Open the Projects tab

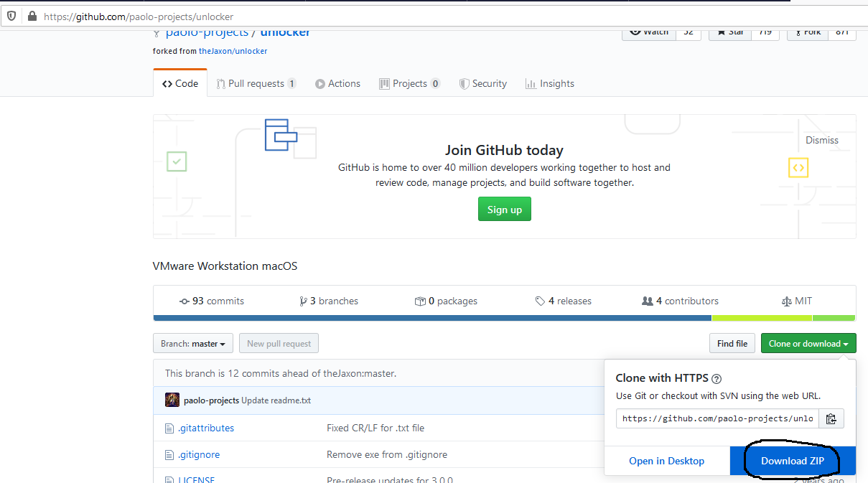(409, 83)
